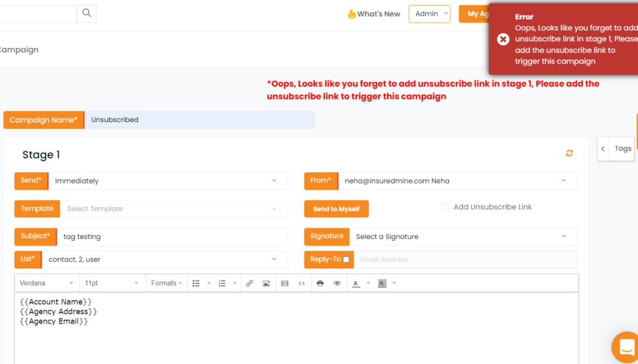The image size is (638, 364).
Task: Refresh Stage 1 with the orange refresh icon
Action: tap(569, 152)
